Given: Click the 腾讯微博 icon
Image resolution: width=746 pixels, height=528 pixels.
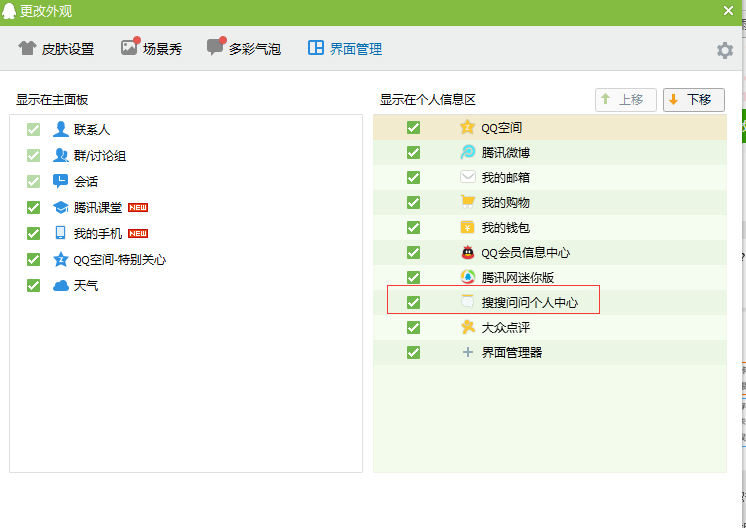Looking at the screenshot, I should click(467, 152).
